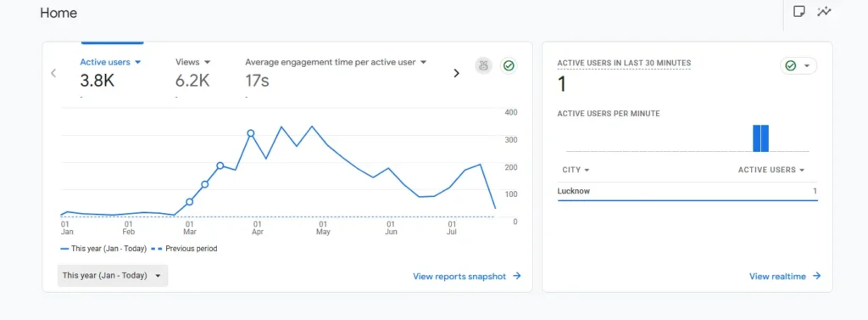Open the realtime card checkmark status dropdown

(x=798, y=66)
